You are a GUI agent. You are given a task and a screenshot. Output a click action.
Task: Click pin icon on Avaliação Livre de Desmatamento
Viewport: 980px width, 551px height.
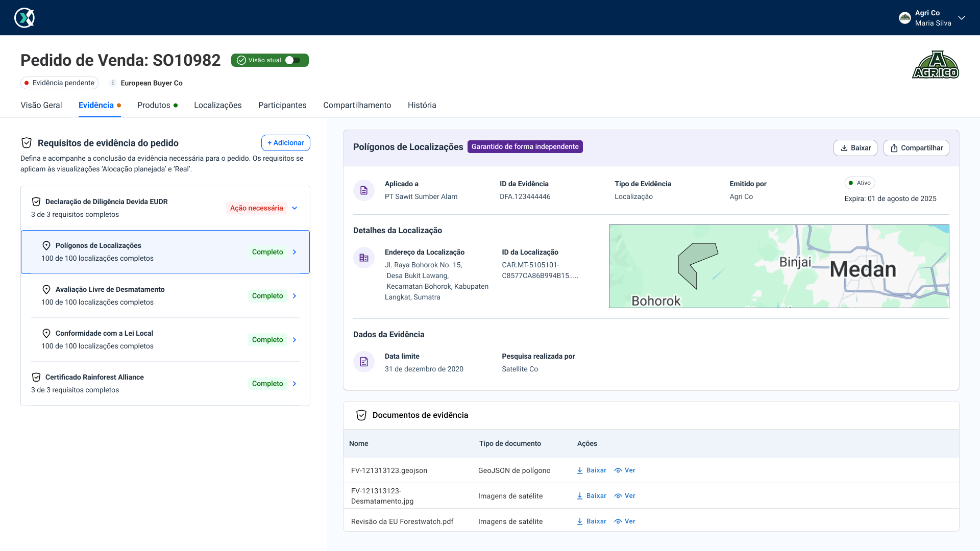tap(46, 290)
